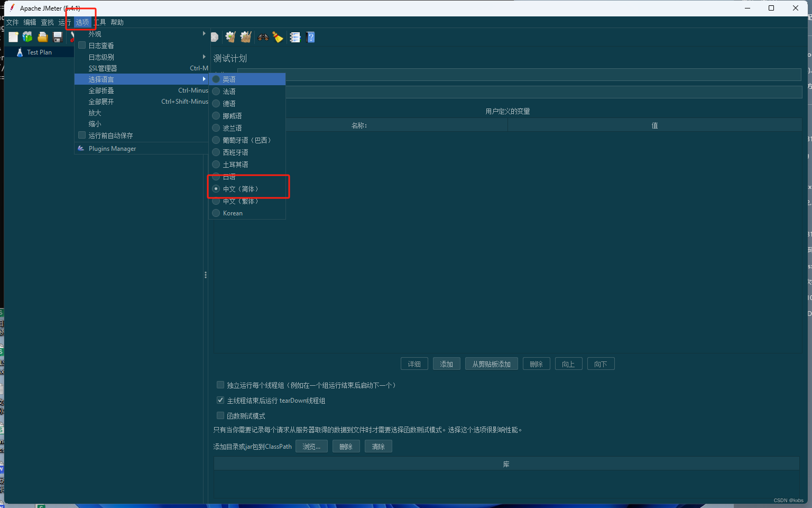This screenshot has height=508, width=812.
Task: Enable 运行前自动保存 checkbox
Action: (82, 135)
